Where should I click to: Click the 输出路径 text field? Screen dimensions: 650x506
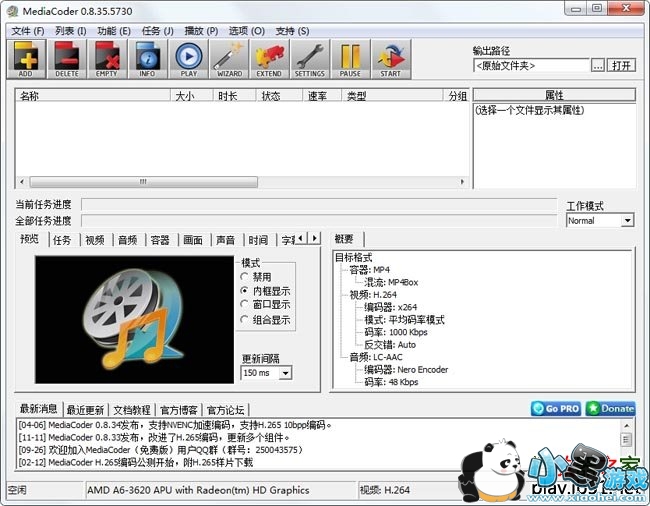[x=531, y=65]
